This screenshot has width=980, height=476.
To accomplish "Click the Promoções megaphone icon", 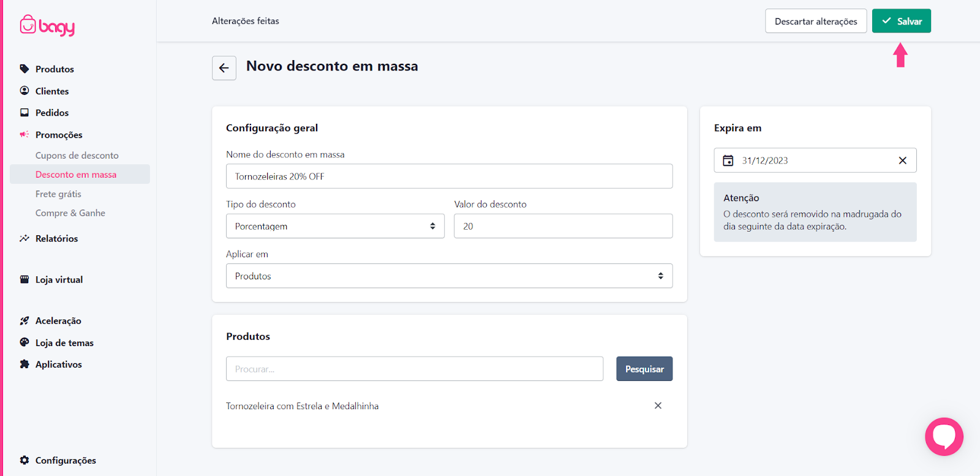I will tap(24, 134).
